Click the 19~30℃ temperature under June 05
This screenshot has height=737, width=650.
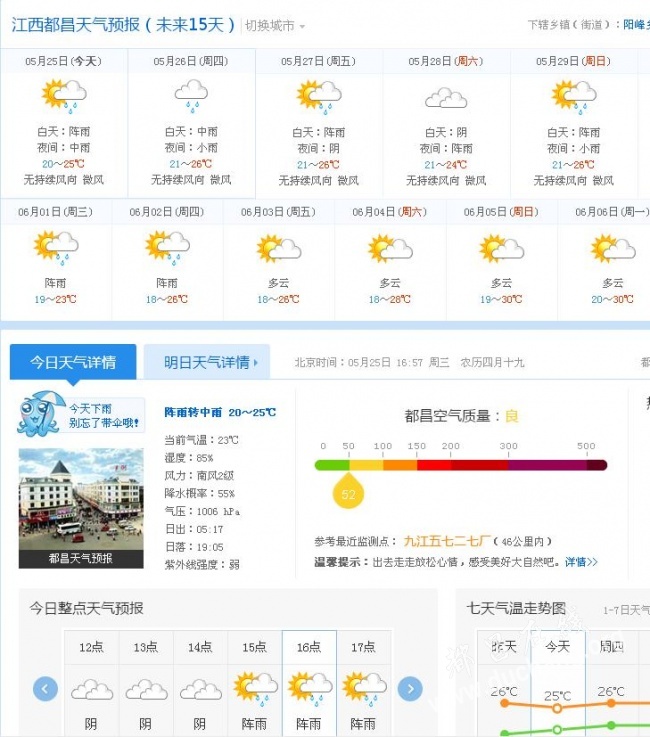click(x=501, y=299)
